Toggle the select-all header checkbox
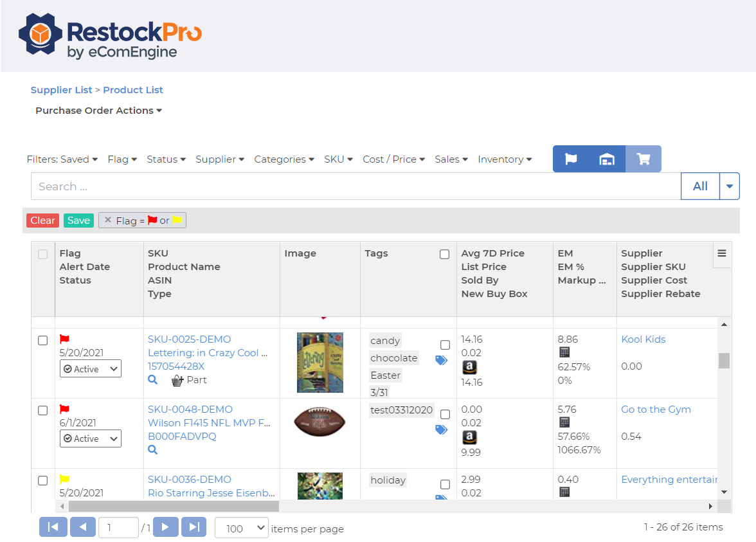The height and width of the screenshot is (542, 756). click(x=42, y=254)
